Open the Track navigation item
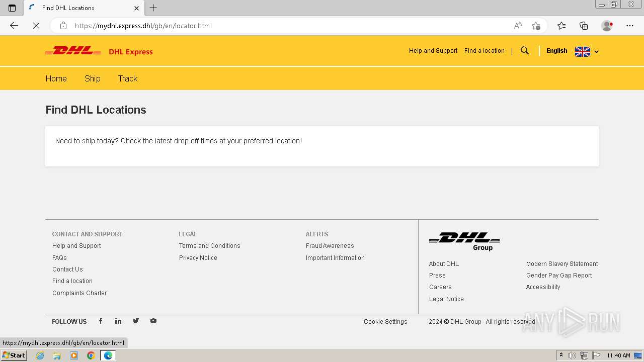 [128, 78]
